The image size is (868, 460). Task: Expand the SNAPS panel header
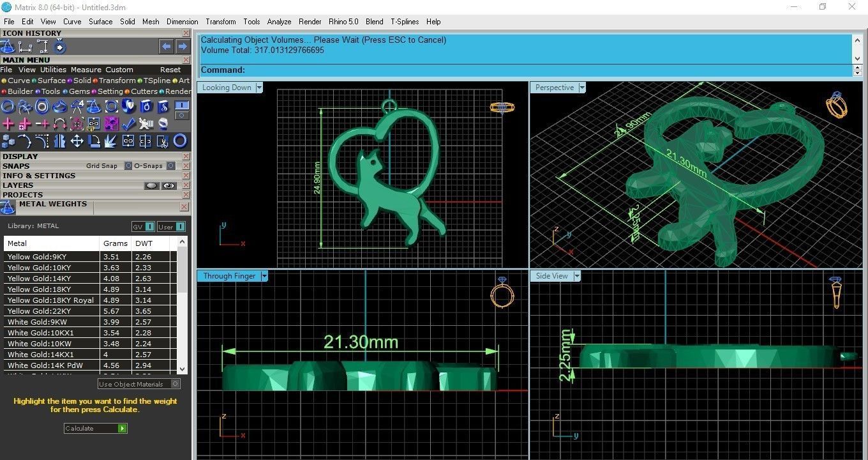pyautogui.click(x=95, y=166)
